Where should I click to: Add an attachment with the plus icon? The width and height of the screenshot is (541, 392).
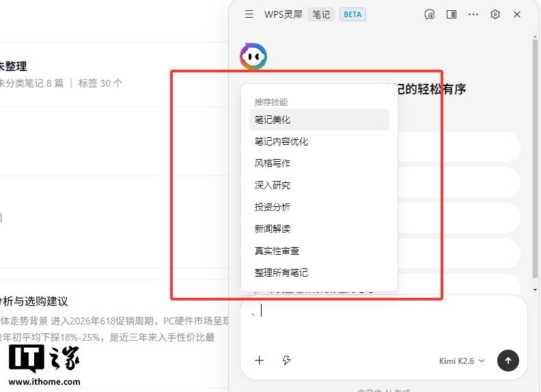(259, 361)
